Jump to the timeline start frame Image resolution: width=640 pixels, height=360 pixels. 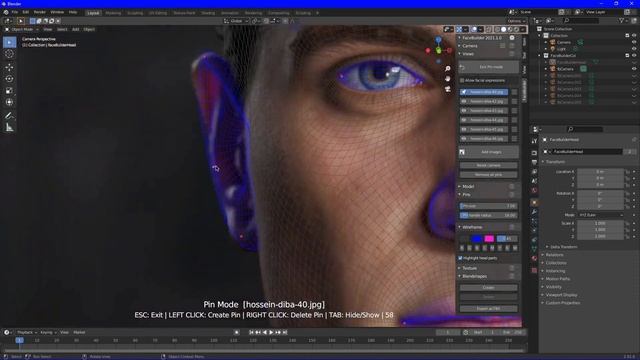[x=251, y=332]
